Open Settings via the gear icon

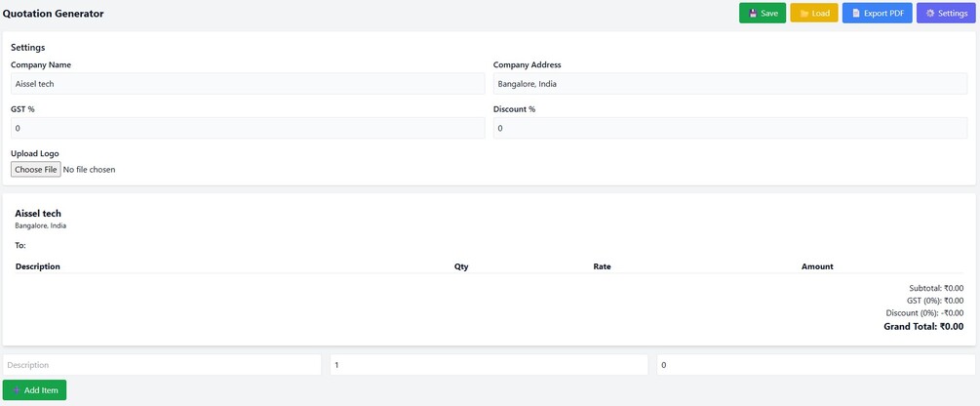click(929, 14)
